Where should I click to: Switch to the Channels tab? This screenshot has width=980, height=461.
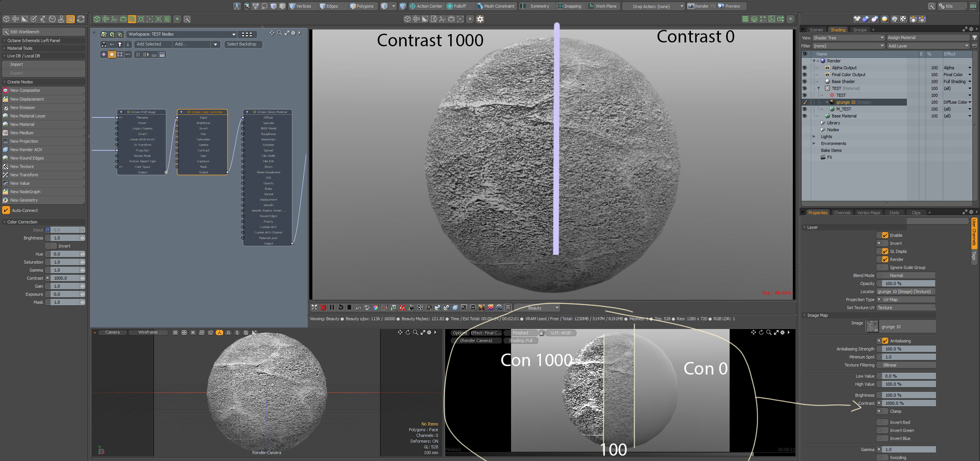(842, 213)
